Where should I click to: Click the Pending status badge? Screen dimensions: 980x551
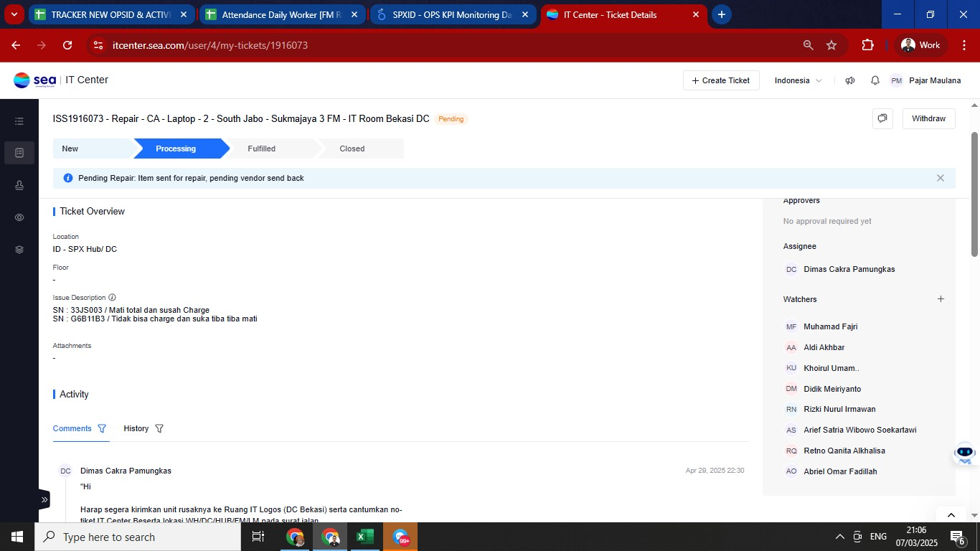pos(451,119)
